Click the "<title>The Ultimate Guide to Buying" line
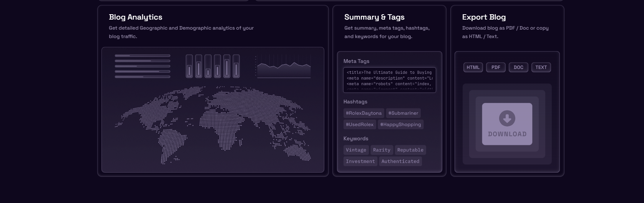Screen dimensions: 644x203 click(389, 72)
